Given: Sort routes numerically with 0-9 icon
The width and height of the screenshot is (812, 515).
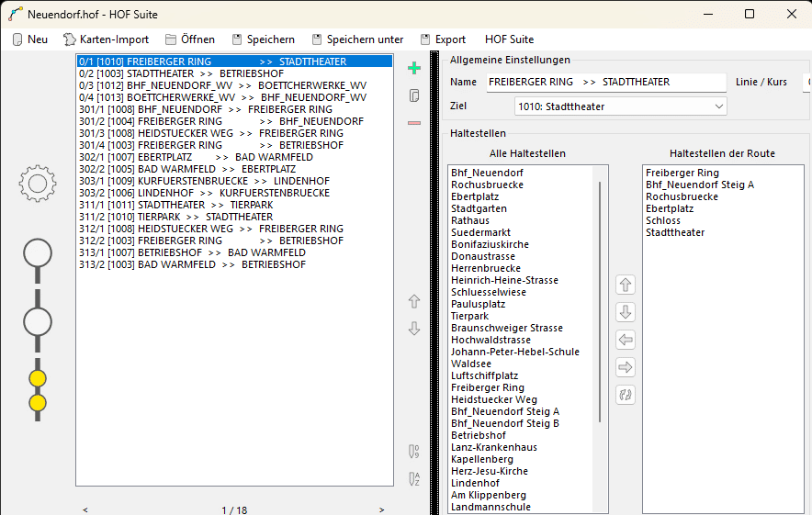Looking at the screenshot, I should click(414, 451).
